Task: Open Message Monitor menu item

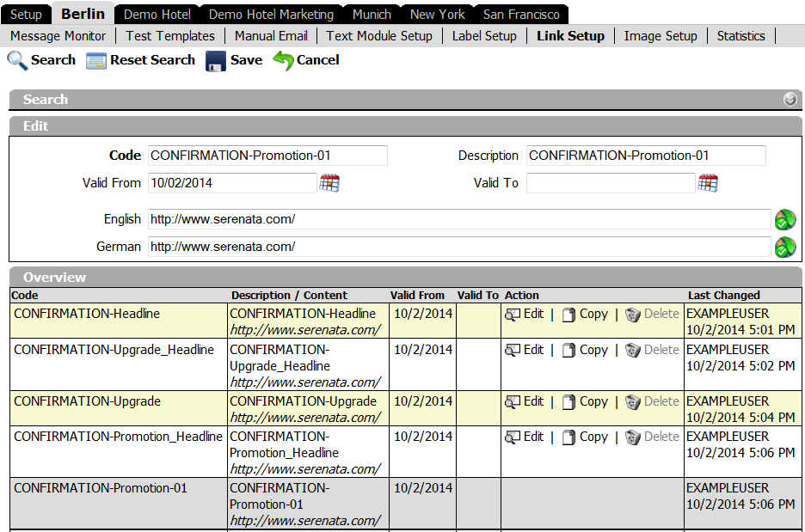Action: click(58, 36)
